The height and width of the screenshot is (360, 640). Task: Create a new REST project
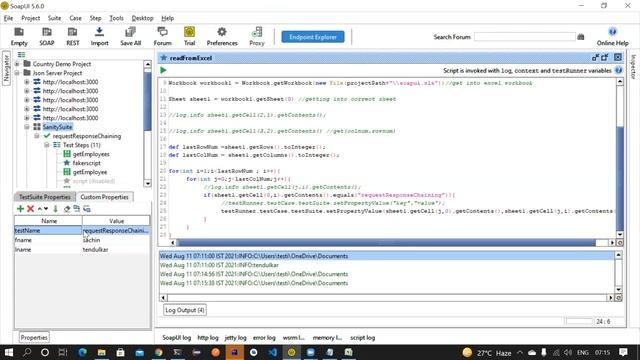[x=73, y=36]
